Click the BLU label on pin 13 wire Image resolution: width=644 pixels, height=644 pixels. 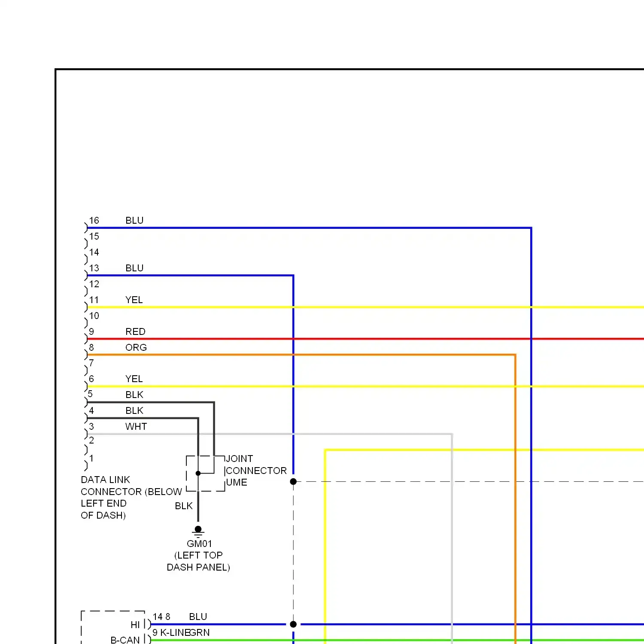pyautogui.click(x=134, y=268)
